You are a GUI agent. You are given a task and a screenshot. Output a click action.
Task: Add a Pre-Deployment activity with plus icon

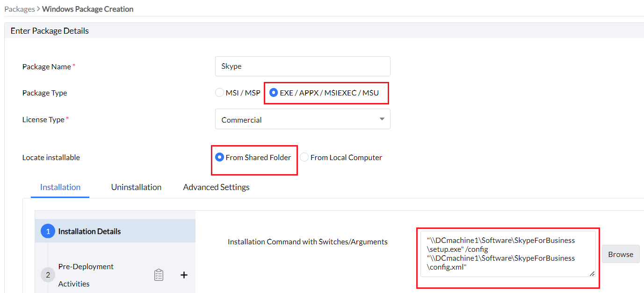(x=184, y=275)
